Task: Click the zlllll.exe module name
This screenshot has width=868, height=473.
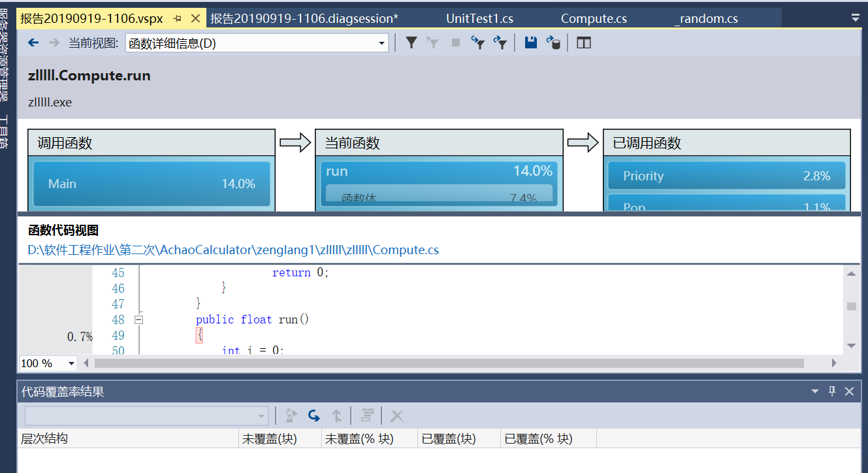Action: [50, 103]
